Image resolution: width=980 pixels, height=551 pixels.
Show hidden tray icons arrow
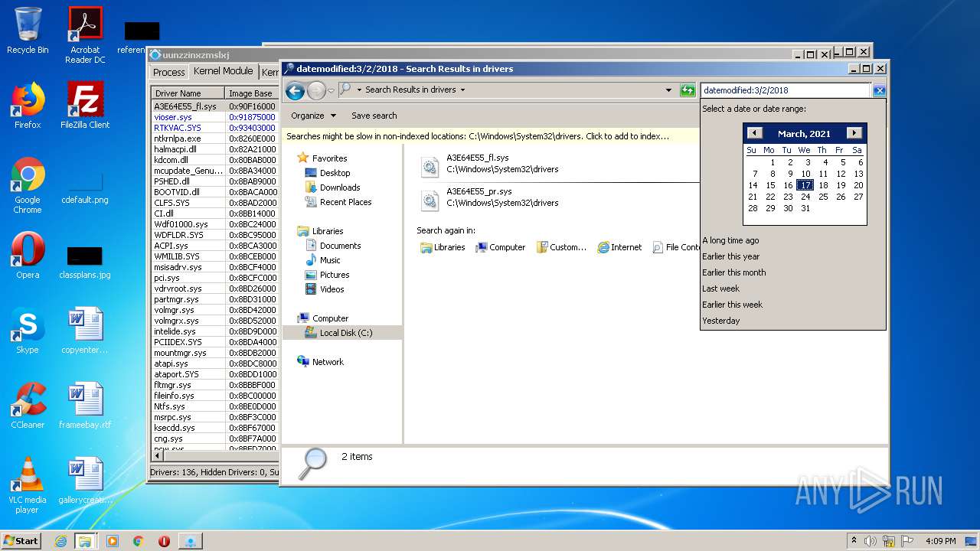pyautogui.click(x=854, y=541)
